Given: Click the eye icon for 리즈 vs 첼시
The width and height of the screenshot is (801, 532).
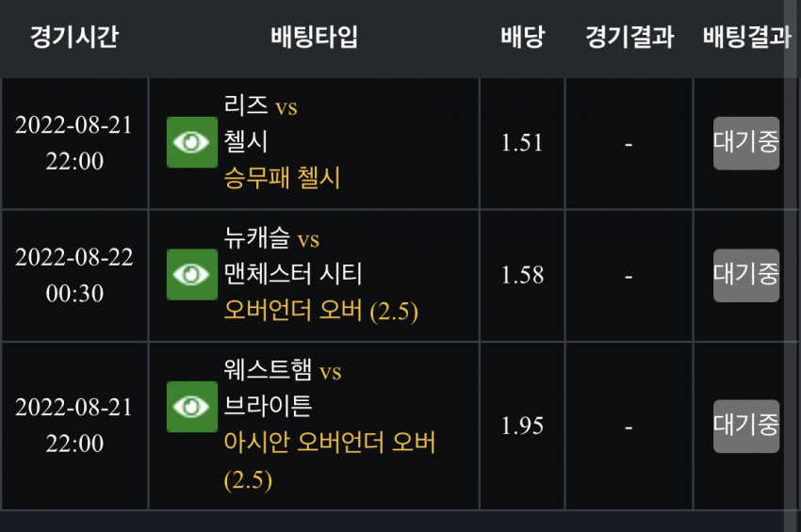Looking at the screenshot, I should coord(192,142).
